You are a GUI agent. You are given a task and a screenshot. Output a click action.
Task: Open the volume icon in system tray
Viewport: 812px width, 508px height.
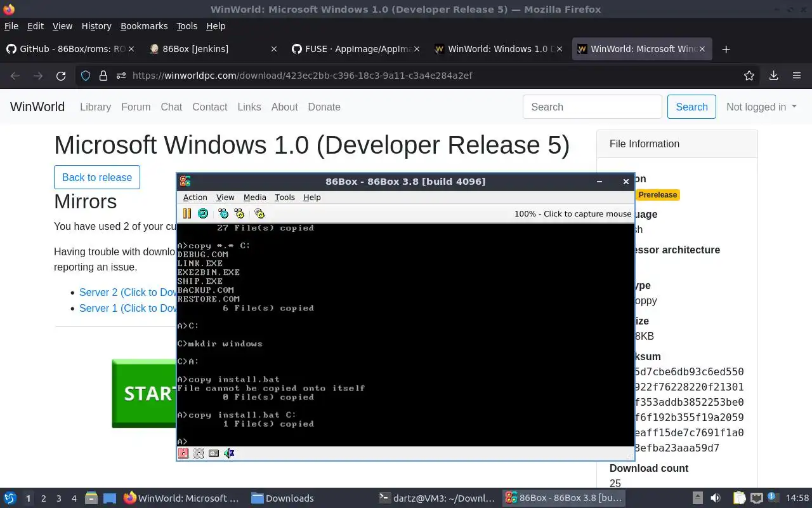(716, 498)
